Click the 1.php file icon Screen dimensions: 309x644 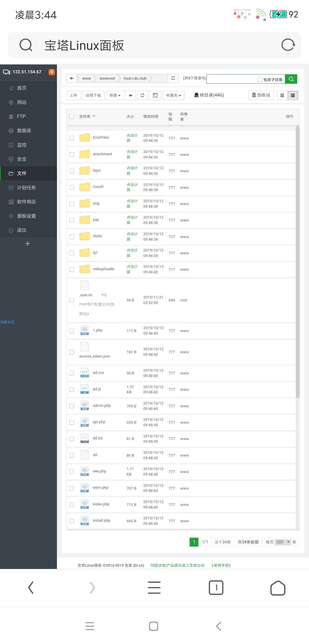click(84, 330)
